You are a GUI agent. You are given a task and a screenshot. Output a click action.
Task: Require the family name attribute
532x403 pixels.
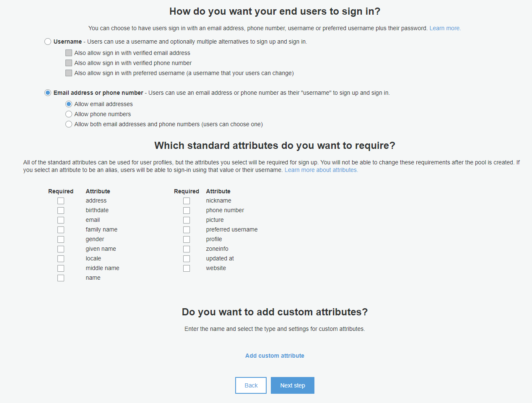61,229
